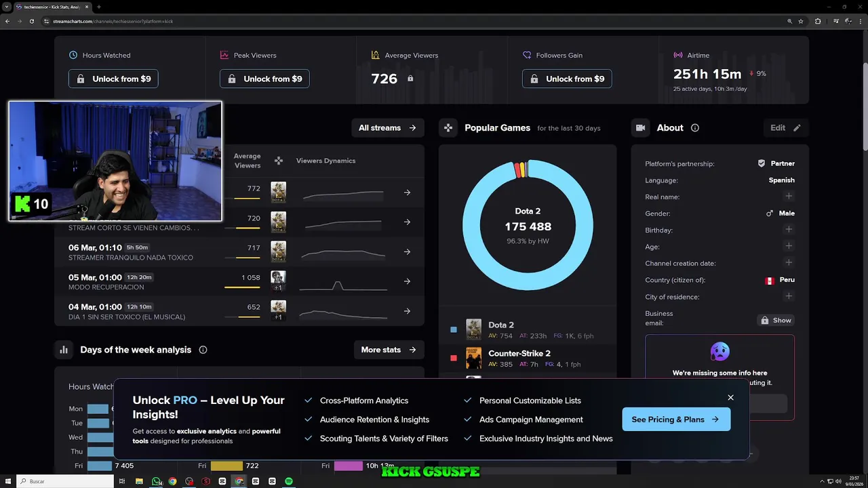The height and width of the screenshot is (488, 868).
Task: Open WhatsApp from the taskbar
Action: 157,481
